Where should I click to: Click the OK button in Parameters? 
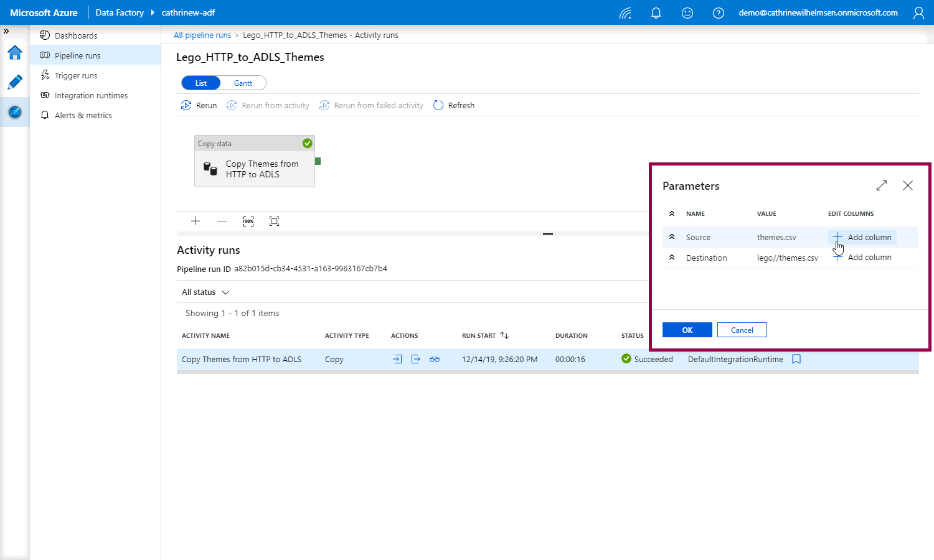pos(687,330)
